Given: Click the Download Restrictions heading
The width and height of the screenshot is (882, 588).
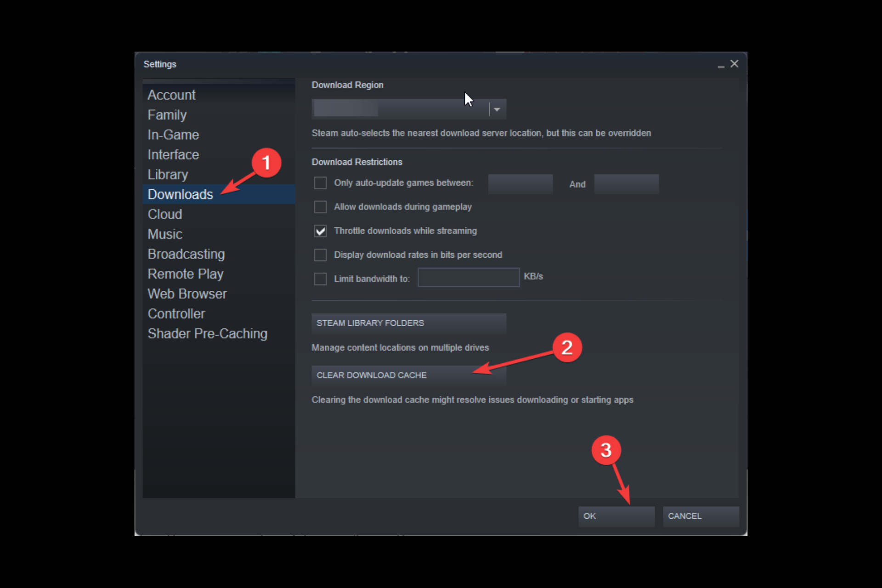Looking at the screenshot, I should (x=357, y=162).
